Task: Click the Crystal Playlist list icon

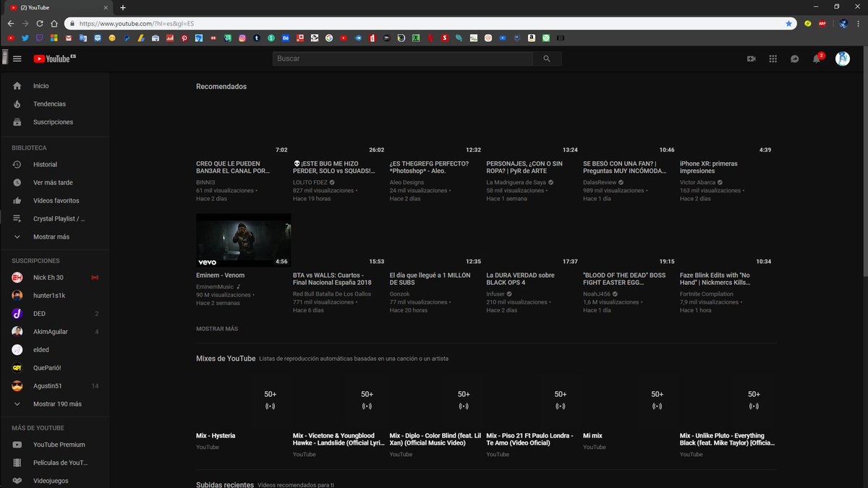Action: 17,218
